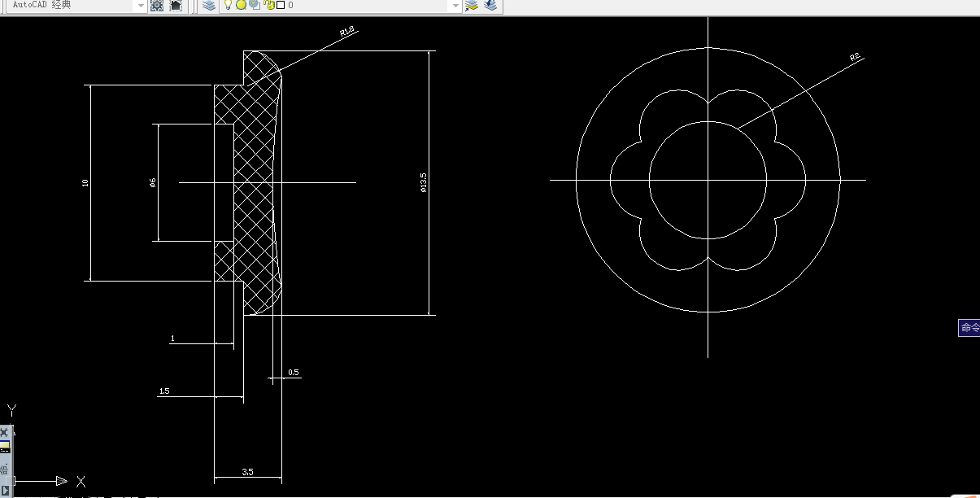The image size is (980, 498).
Task: Select the 0.5 dimension text
Action: click(294, 372)
